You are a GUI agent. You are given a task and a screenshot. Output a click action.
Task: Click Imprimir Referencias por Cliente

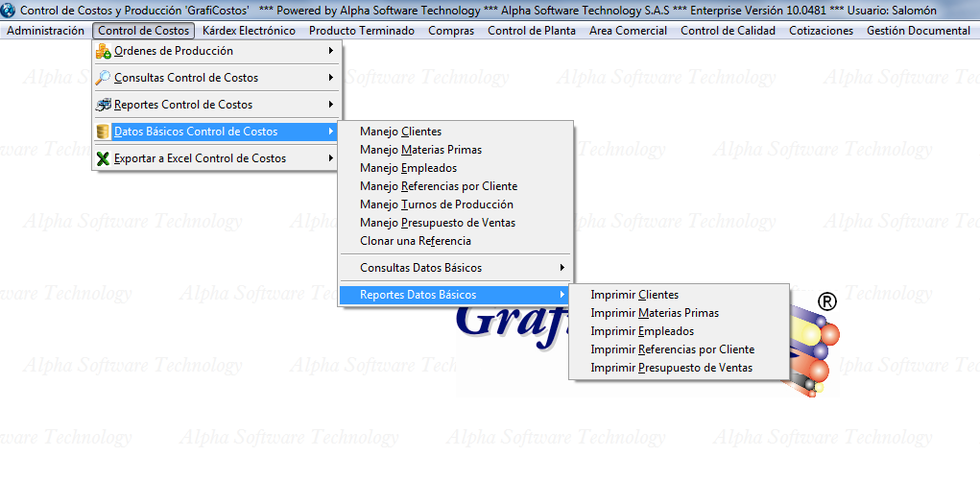coord(672,349)
